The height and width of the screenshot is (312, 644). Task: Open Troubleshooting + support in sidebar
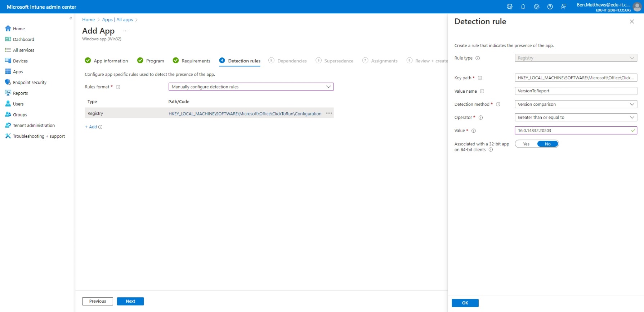pos(39,136)
